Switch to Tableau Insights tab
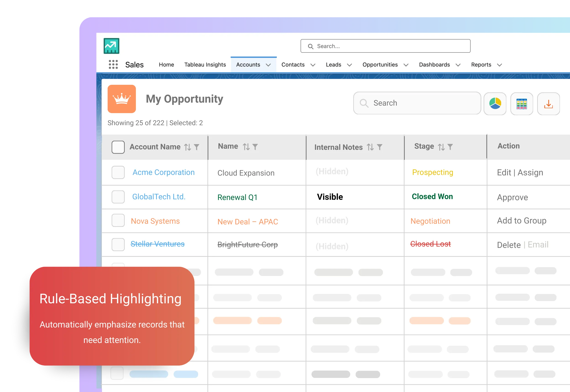The height and width of the screenshot is (392, 570). (x=205, y=65)
